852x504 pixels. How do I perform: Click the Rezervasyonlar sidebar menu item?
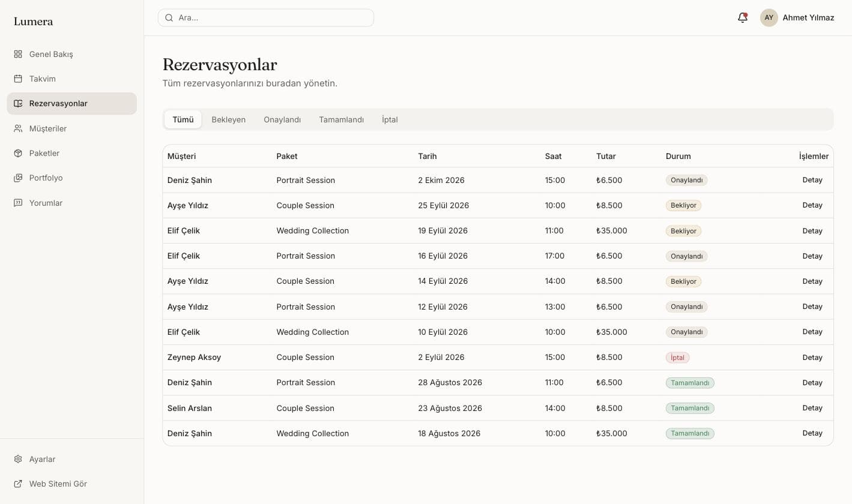72,103
